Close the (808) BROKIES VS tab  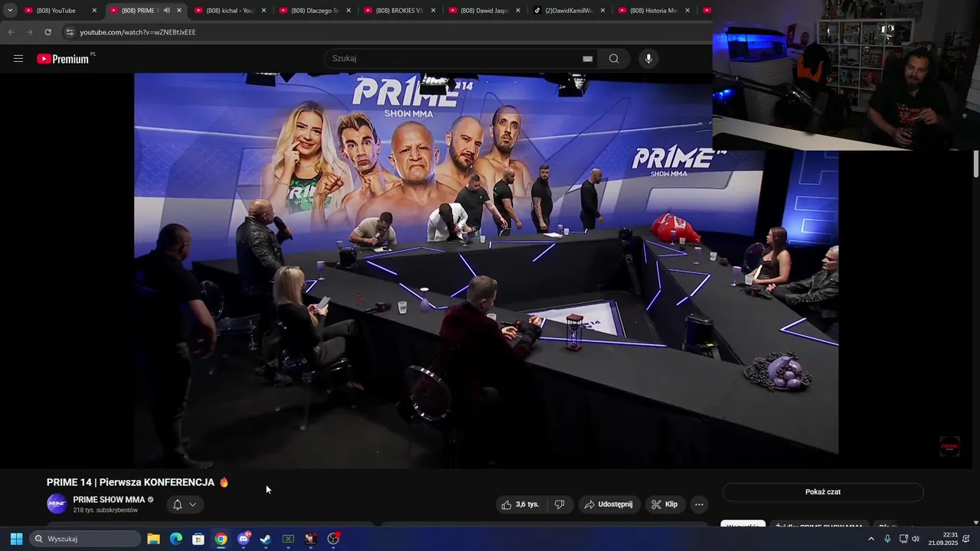point(433,11)
